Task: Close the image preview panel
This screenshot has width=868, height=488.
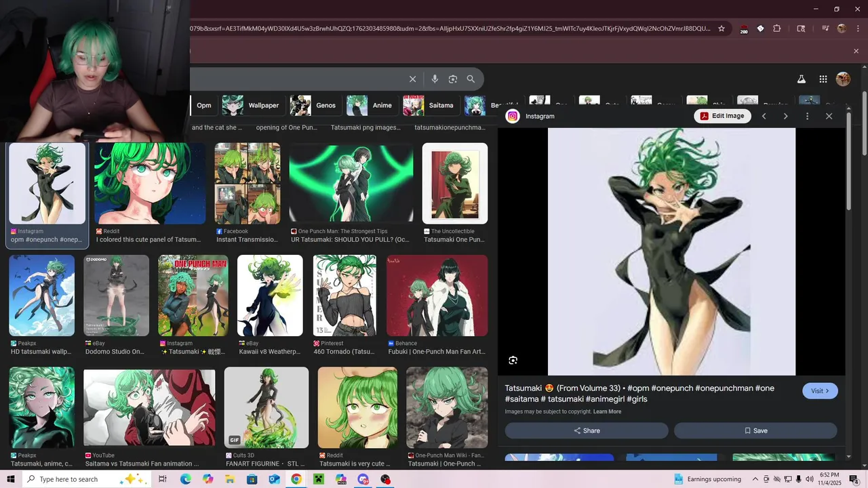Action: (x=829, y=116)
